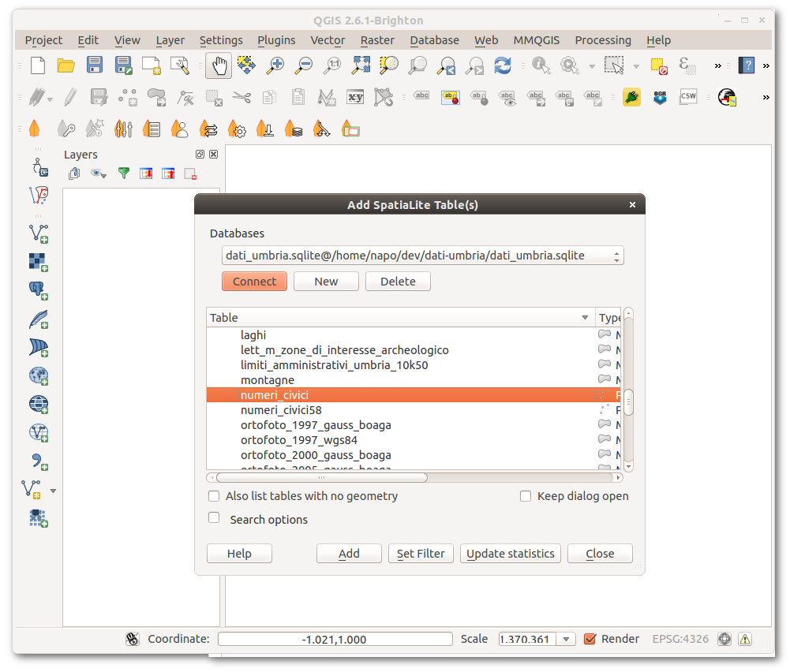Open the Raster menu

coord(377,40)
